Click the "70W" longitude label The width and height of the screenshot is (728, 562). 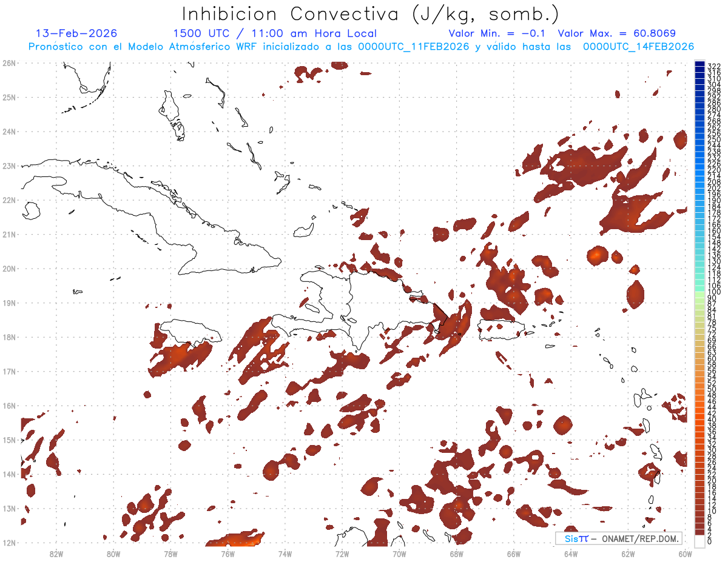pyautogui.click(x=399, y=554)
